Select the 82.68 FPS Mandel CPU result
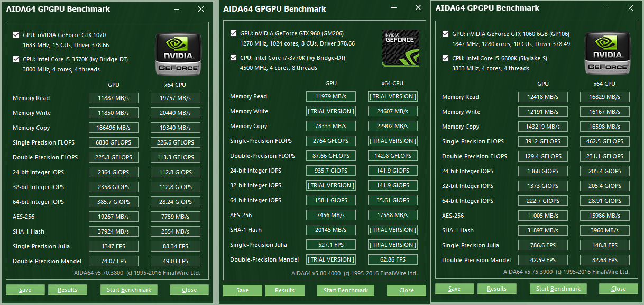 click(605, 260)
